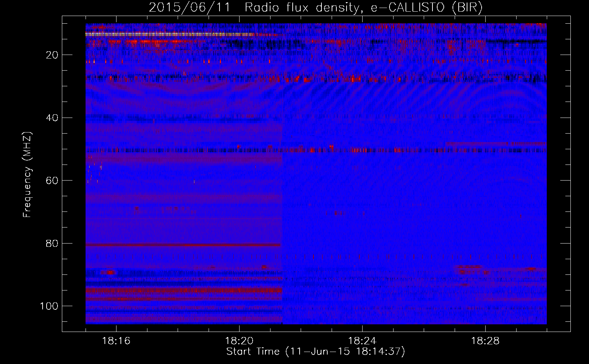Click the "18:16" time tick label
589x364 pixels.
tap(116, 341)
